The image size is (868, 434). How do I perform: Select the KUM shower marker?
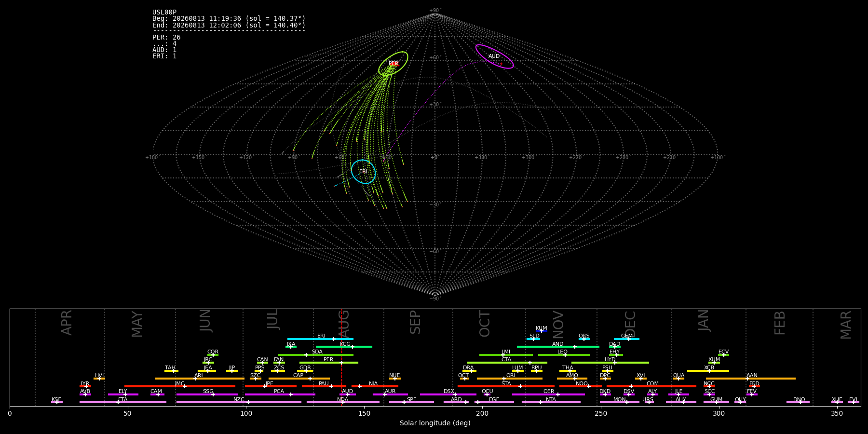[542, 331]
